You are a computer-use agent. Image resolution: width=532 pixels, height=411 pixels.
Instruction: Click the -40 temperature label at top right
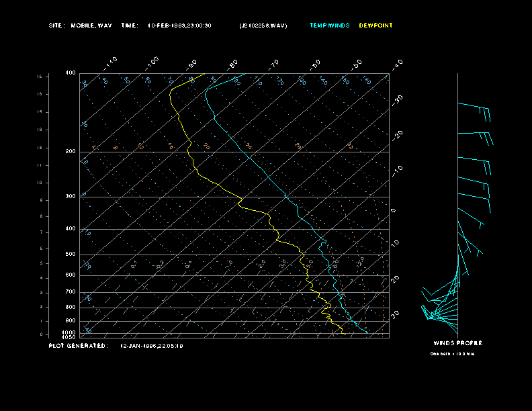point(397,64)
